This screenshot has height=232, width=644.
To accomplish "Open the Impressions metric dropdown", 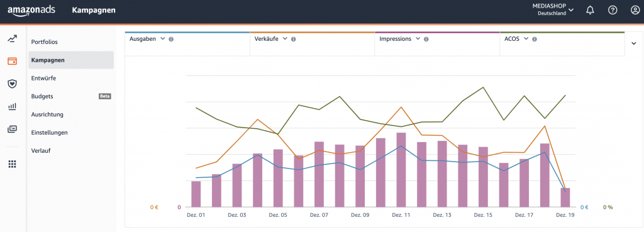I will (x=418, y=38).
